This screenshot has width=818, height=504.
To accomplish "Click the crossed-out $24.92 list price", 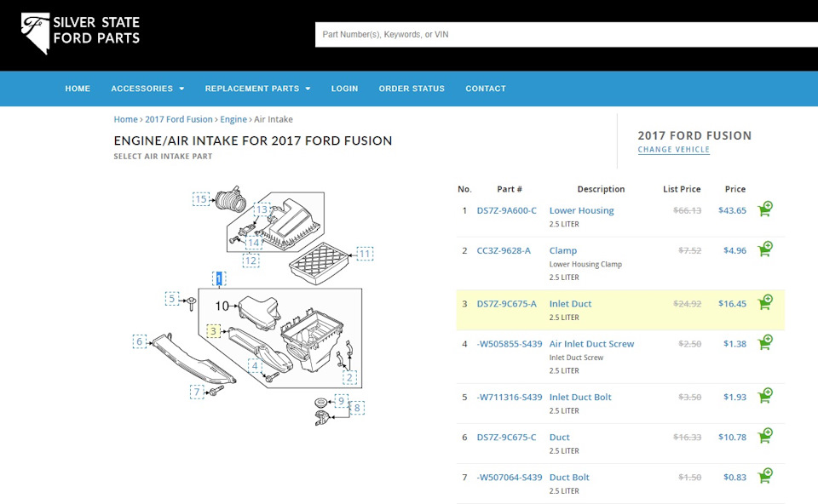I will [x=687, y=304].
